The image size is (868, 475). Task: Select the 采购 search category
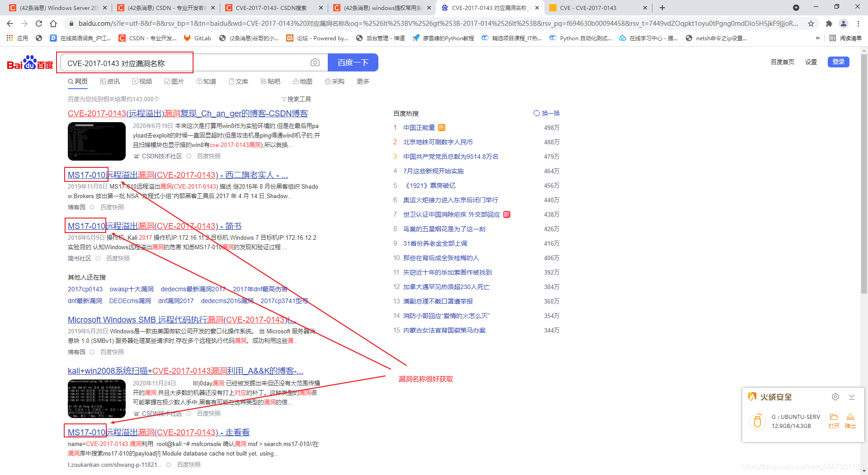[335, 81]
